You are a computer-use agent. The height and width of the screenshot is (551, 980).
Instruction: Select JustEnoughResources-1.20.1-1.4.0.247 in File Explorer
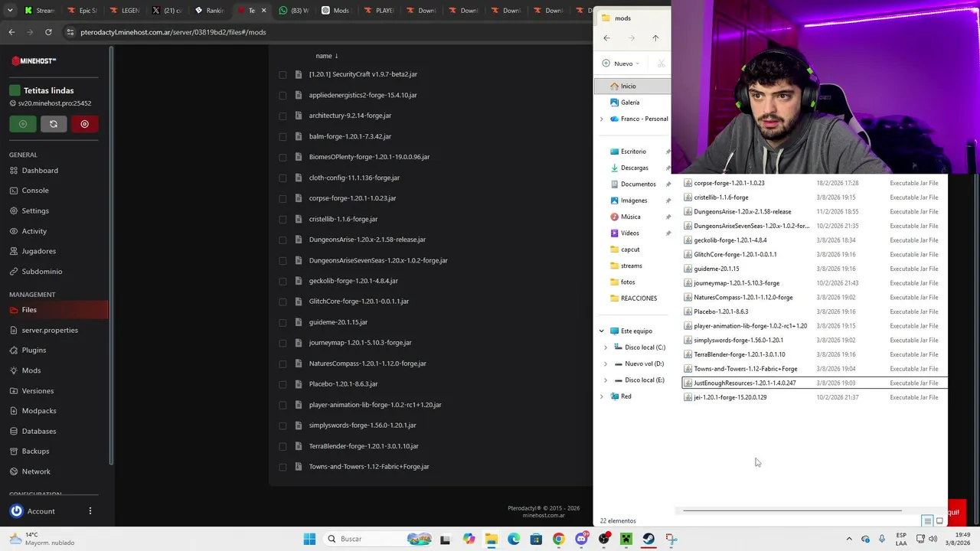click(815, 383)
